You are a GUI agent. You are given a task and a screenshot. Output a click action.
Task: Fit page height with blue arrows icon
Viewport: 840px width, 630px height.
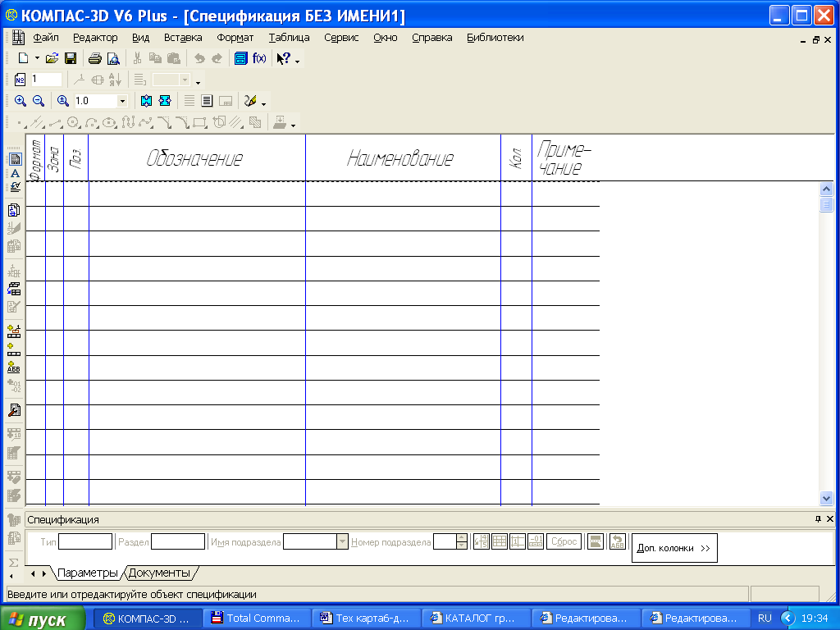(x=146, y=101)
